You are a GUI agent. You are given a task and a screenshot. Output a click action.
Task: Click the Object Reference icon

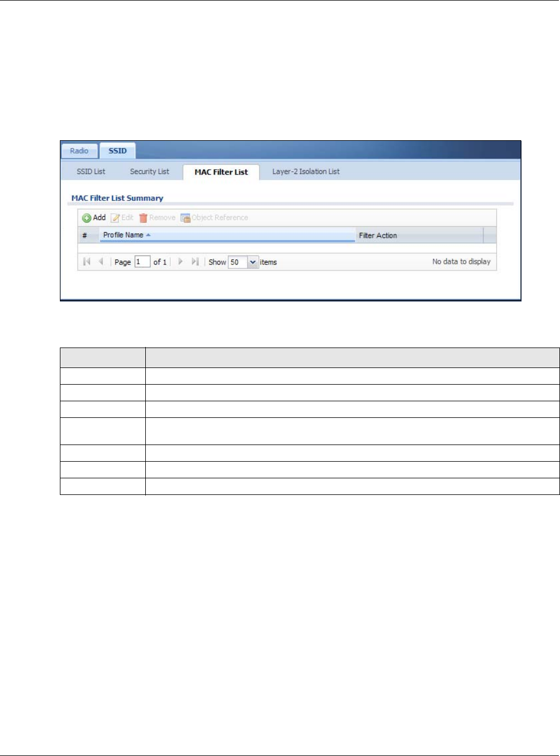click(x=185, y=218)
